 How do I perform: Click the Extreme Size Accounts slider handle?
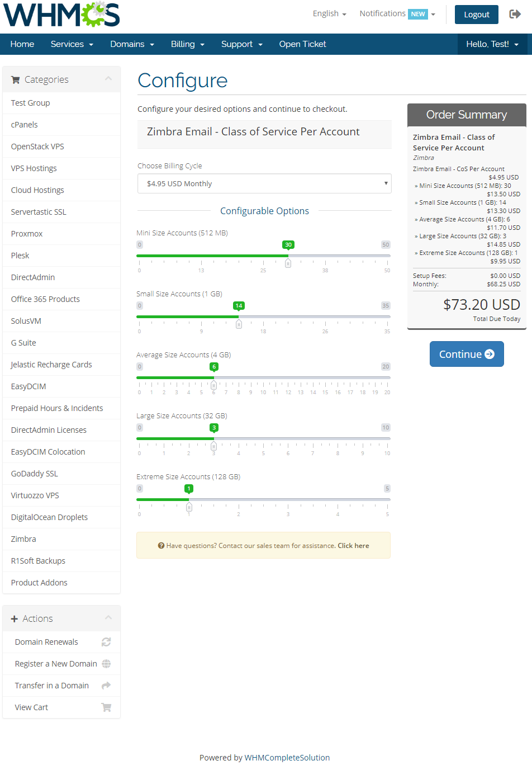coord(189,507)
